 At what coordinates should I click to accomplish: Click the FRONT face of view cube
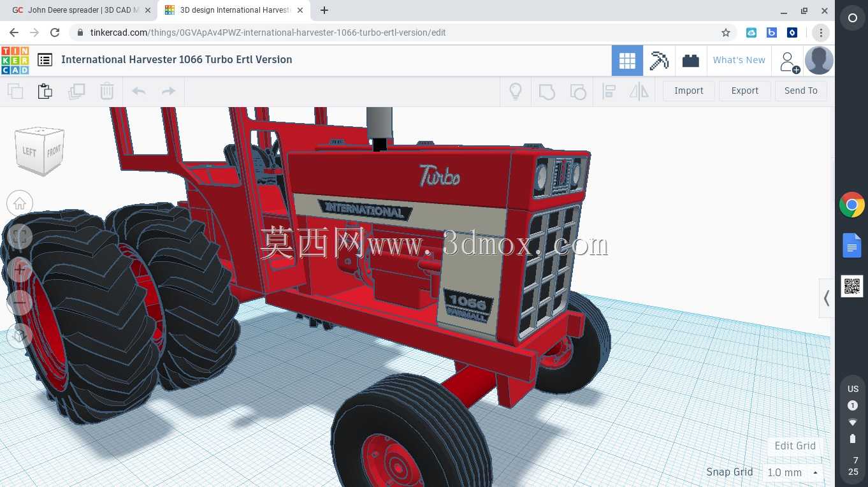click(x=54, y=150)
